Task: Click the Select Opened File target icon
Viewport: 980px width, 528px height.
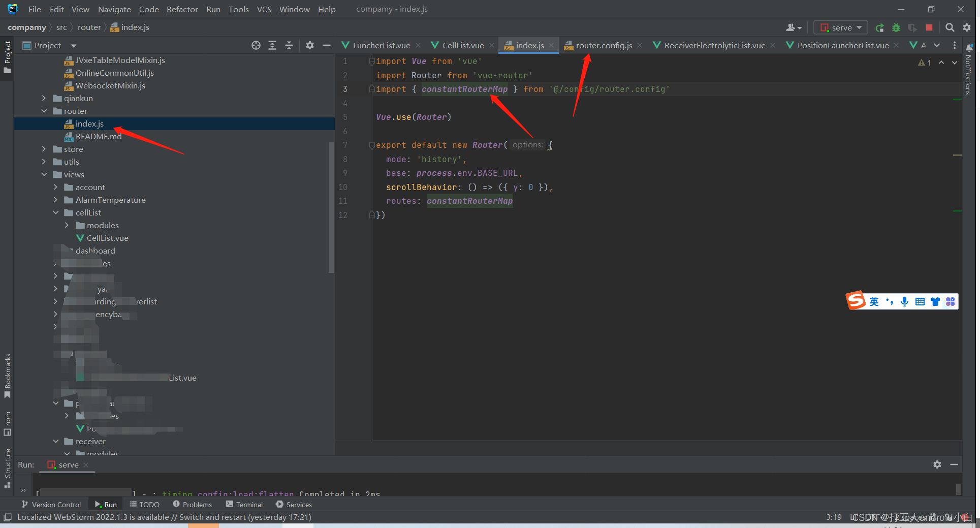Action: tap(256, 45)
